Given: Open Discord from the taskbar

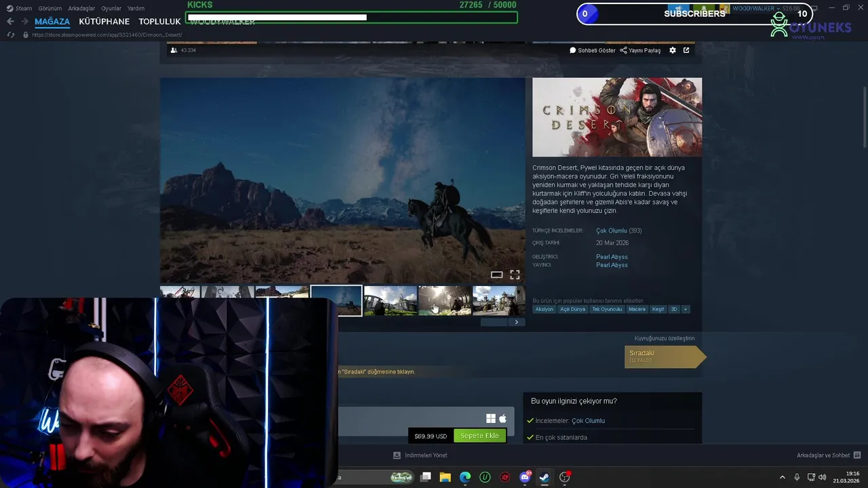Looking at the screenshot, I should click(525, 477).
